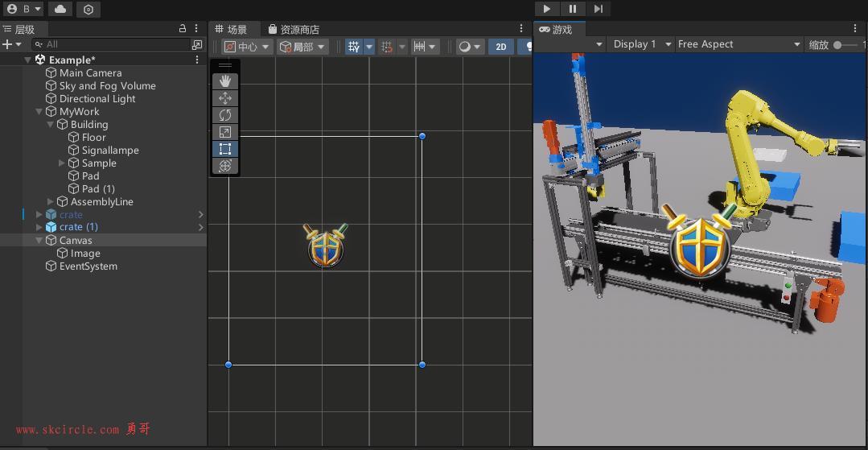
Task: Open the Game view three-dot menu
Action: 856,28
